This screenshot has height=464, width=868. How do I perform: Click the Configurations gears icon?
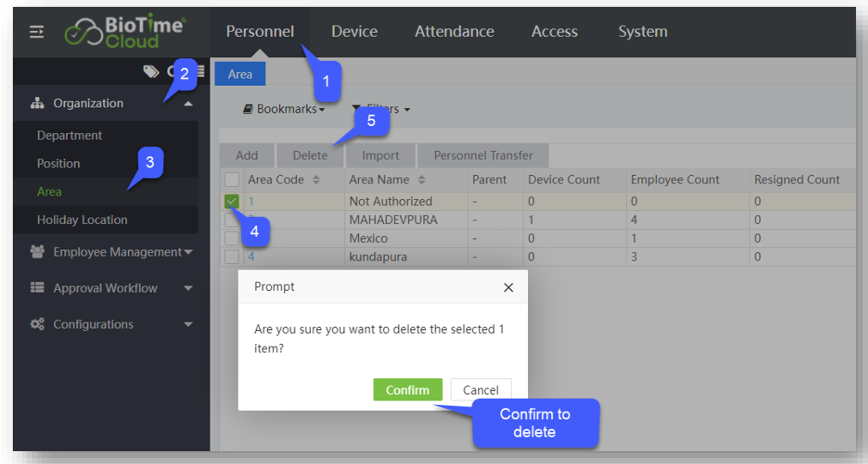(37, 324)
